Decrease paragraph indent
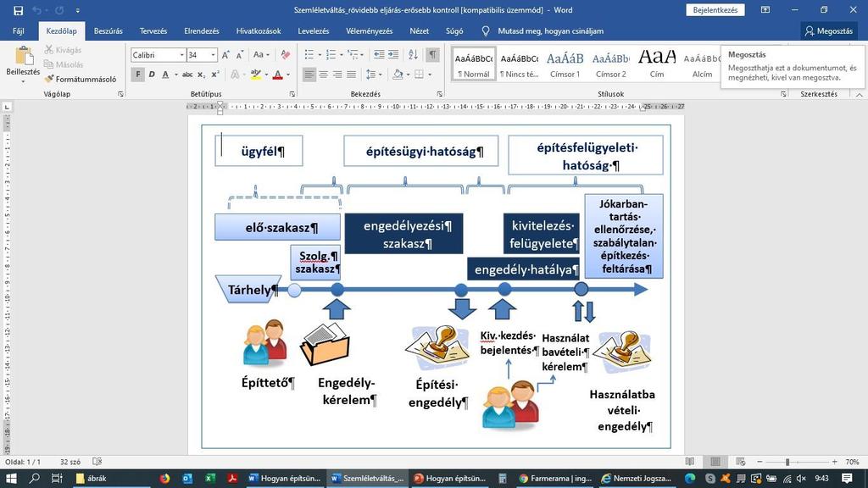868x488 pixels. [x=379, y=55]
